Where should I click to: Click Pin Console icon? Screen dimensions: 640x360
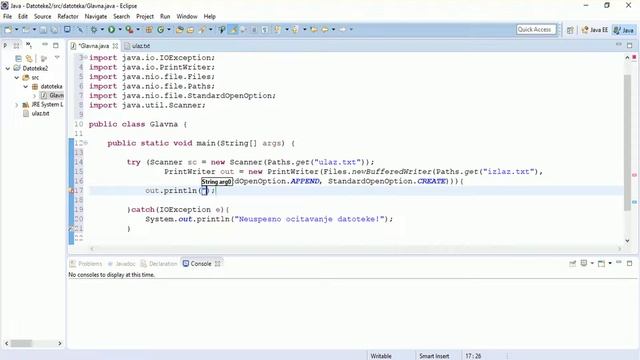573,264
